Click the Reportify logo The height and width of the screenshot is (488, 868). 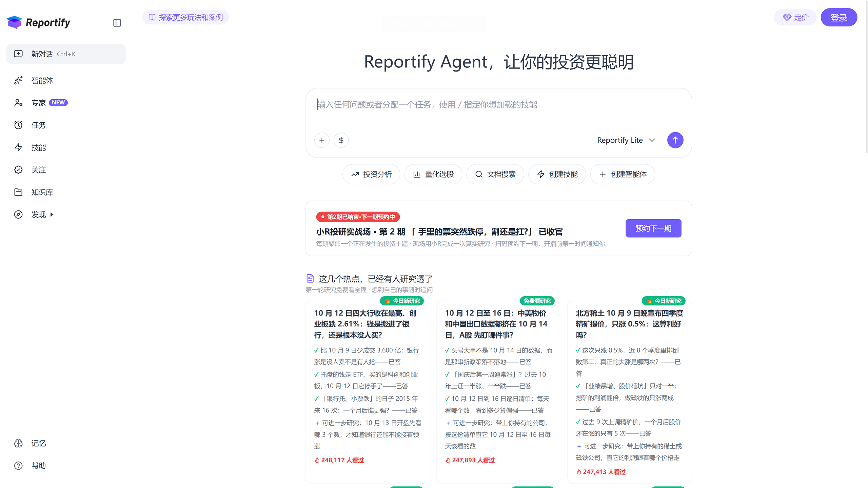coord(38,23)
